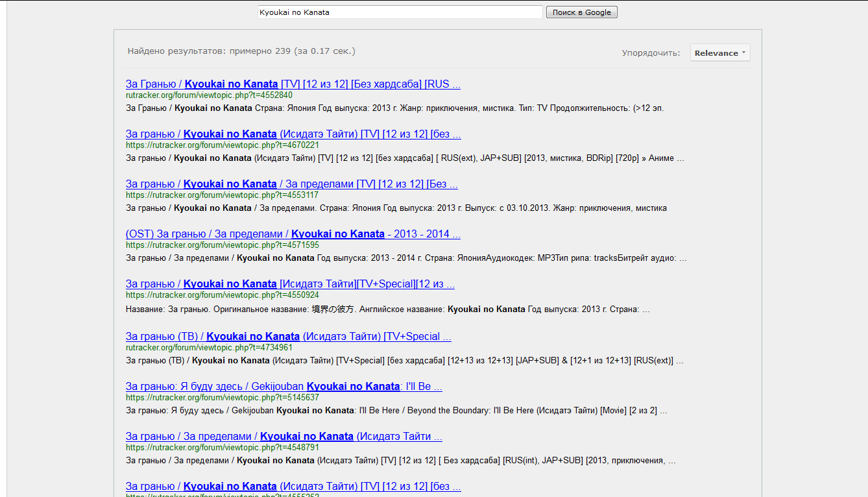Open the result title for topic t=4670221
Viewport: 868px width, 497px height.
(x=293, y=134)
